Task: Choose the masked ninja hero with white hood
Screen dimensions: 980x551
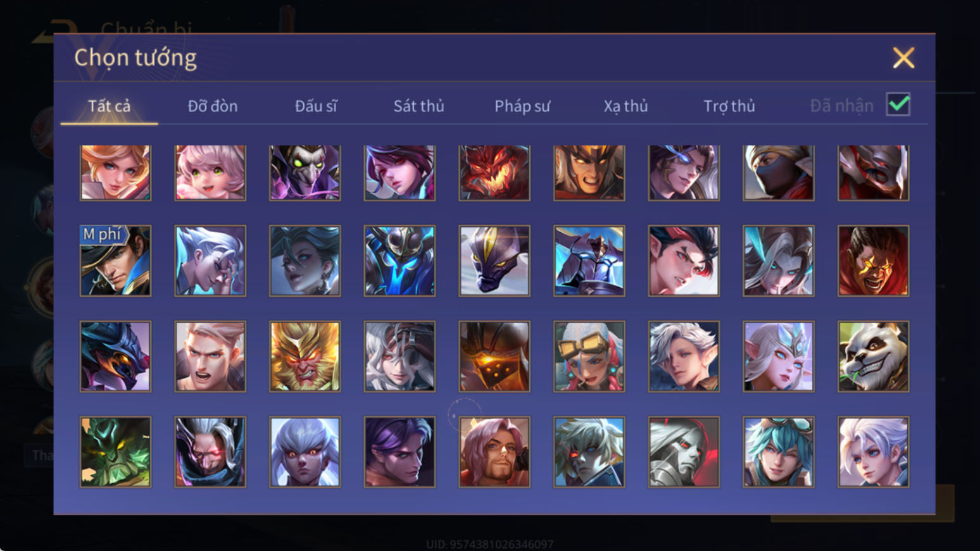Action: [x=778, y=173]
